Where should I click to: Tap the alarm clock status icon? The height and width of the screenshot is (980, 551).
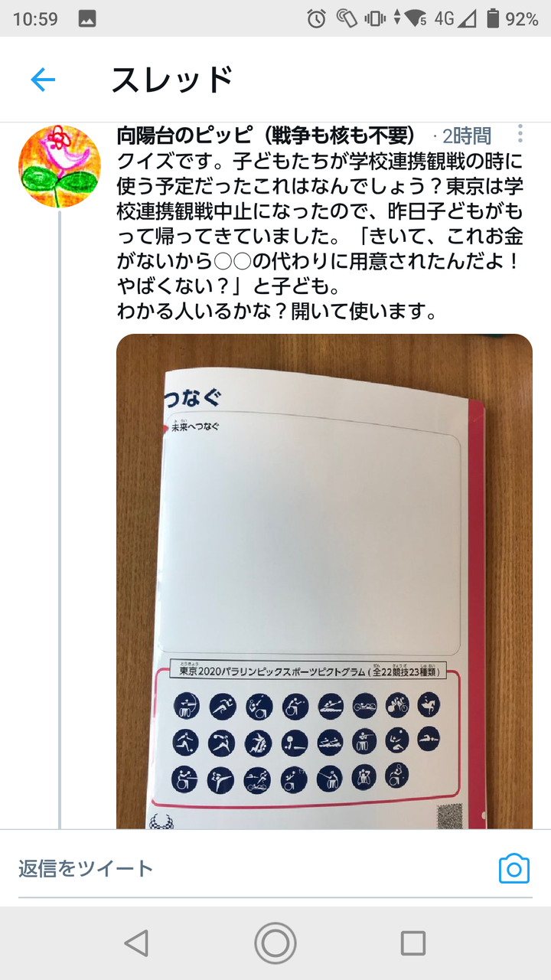click(x=317, y=19)
